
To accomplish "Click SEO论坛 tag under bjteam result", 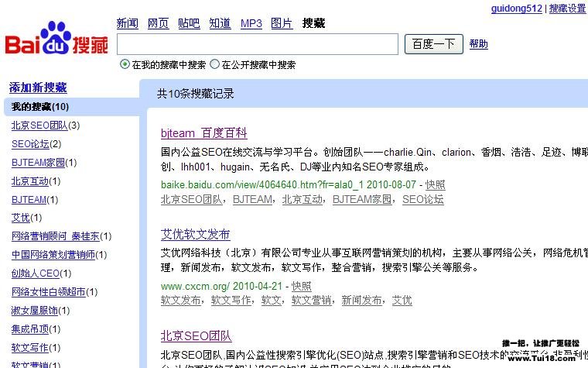I will [423, 199].
